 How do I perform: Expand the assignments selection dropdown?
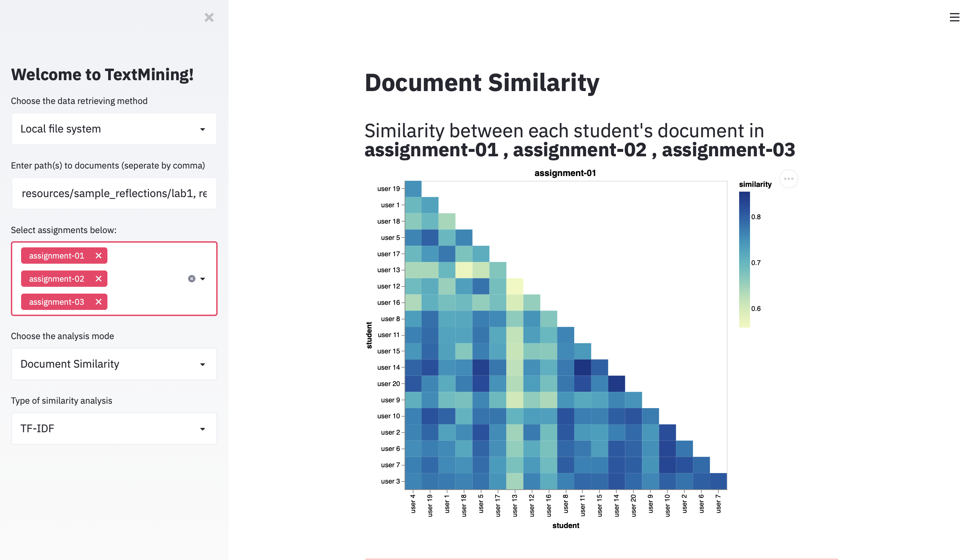[x=203, y=279]
